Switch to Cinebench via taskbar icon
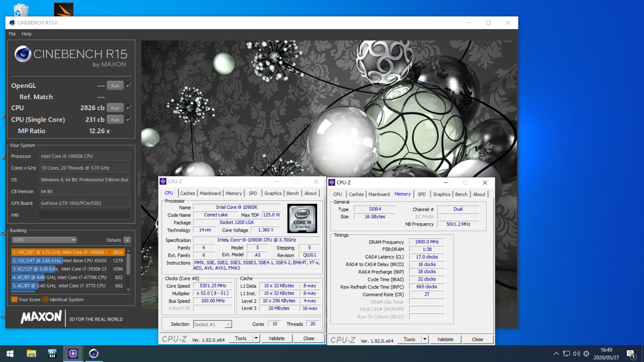The height and width of the screenshot is (362, 644). click(x=94, y=353)
